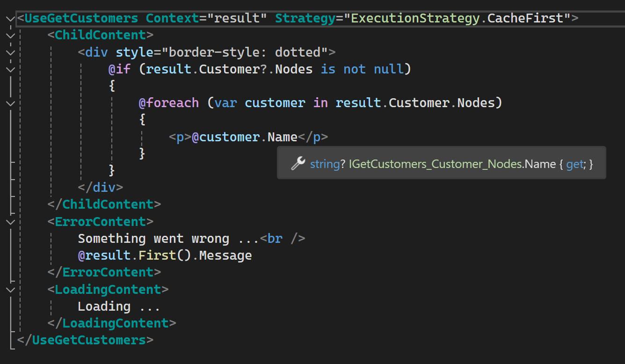
Task: Click the opening UseGetCustomers tag name
Action: pos(81,19)
